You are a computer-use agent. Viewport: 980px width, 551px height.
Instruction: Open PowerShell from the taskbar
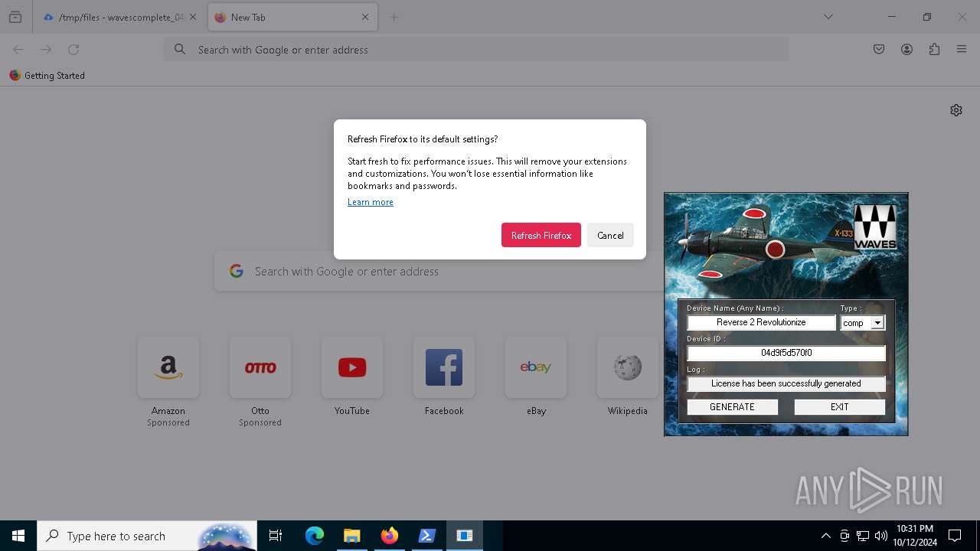pyautogui.click(x=427, y=536)
